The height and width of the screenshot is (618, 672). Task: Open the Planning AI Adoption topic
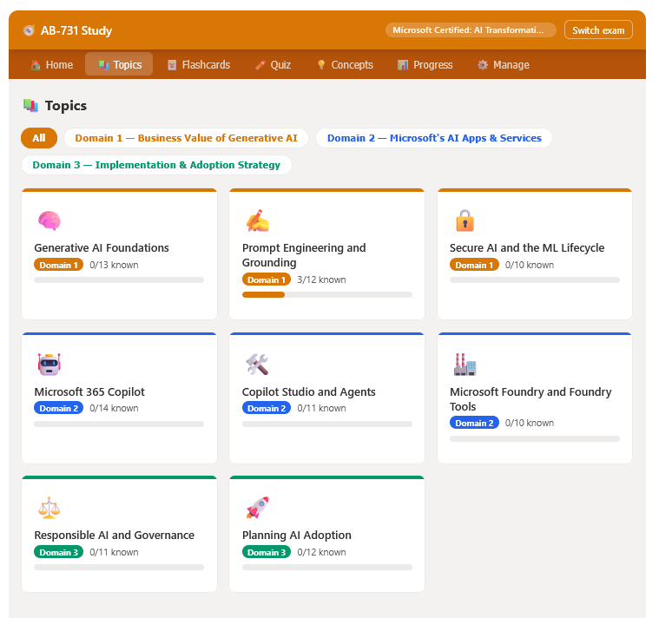pos(327,534)
